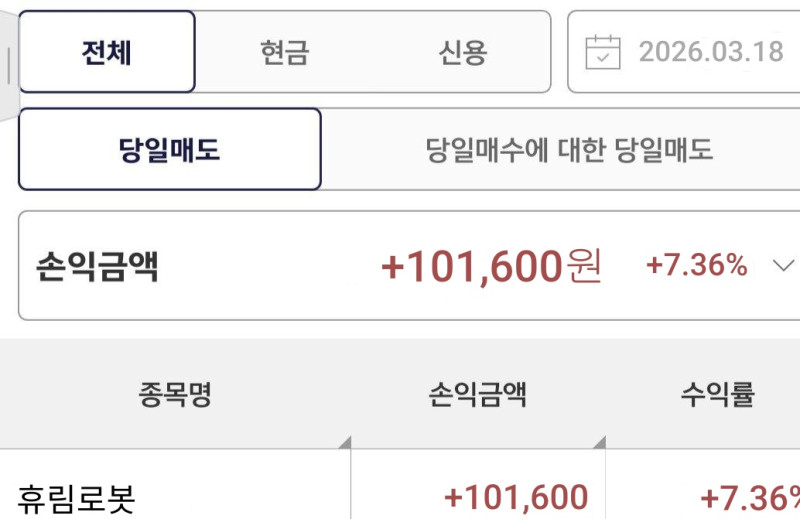This screenshot has width=800, height=519.
Task: Select the 당일매도 view
Action: click(170, 150)
